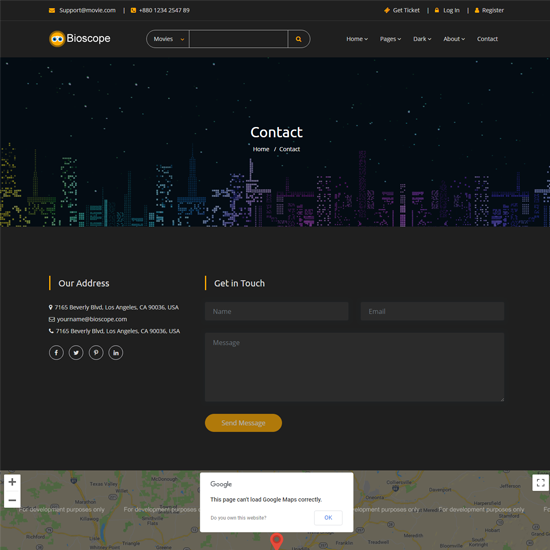Expand the Pages dropdown menu

[390, 39]
